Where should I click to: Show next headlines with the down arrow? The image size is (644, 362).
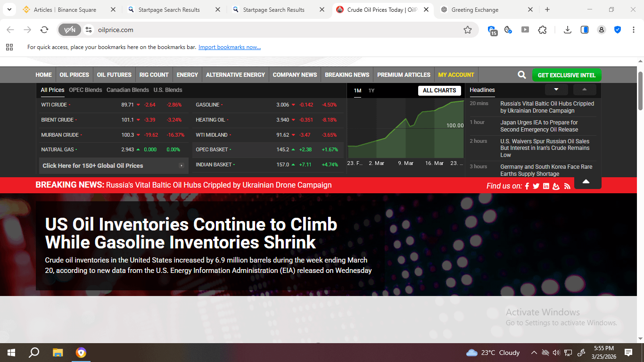[x=556, y=90]
